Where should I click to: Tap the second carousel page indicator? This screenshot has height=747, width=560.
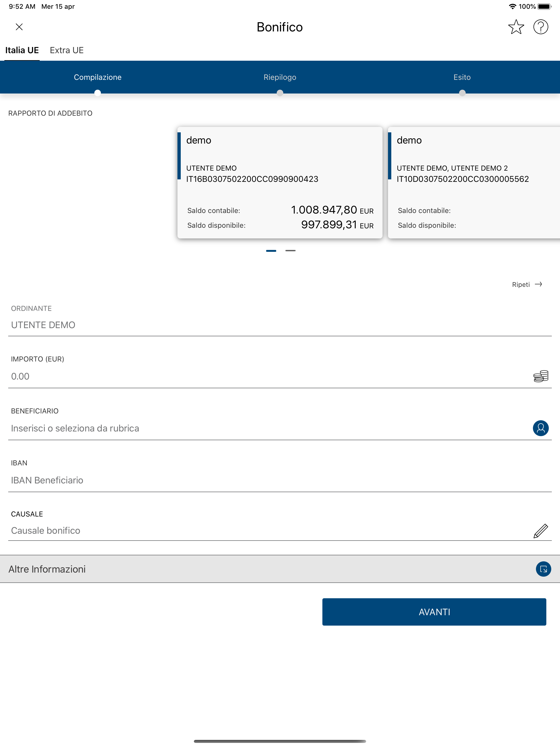[x=290, y=250]
